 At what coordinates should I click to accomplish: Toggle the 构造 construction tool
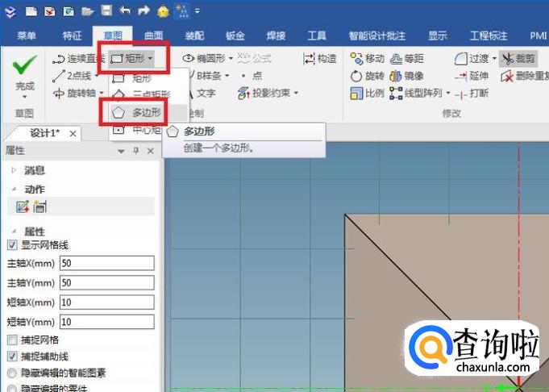(320, 59)
